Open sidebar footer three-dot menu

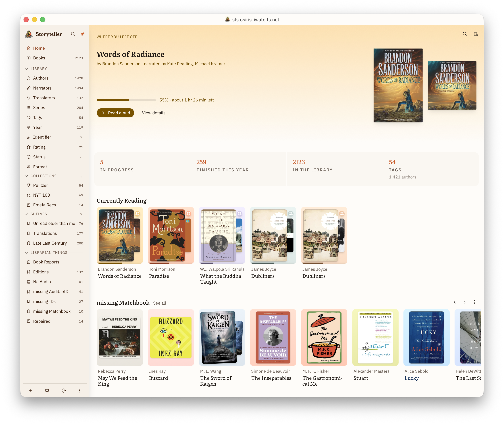(80, 391)
